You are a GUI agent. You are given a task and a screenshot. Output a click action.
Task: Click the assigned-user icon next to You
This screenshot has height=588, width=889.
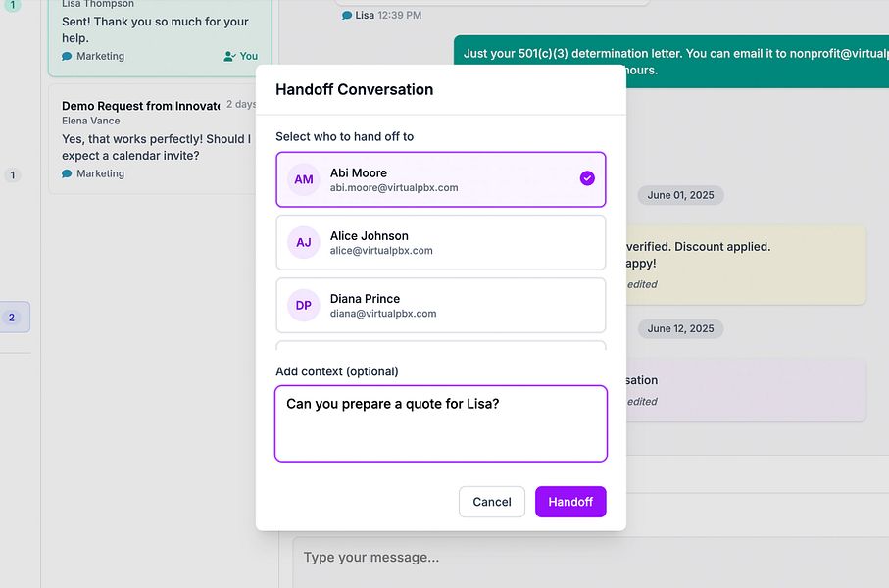(x=229, y=57)
